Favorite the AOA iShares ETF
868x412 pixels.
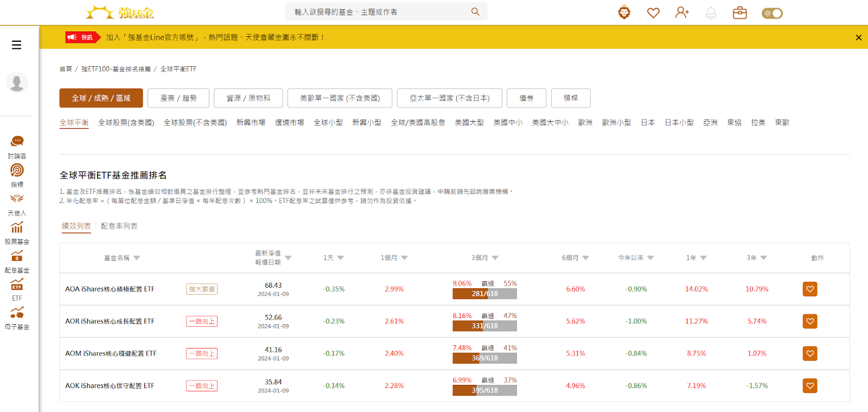tap(810, 289)
